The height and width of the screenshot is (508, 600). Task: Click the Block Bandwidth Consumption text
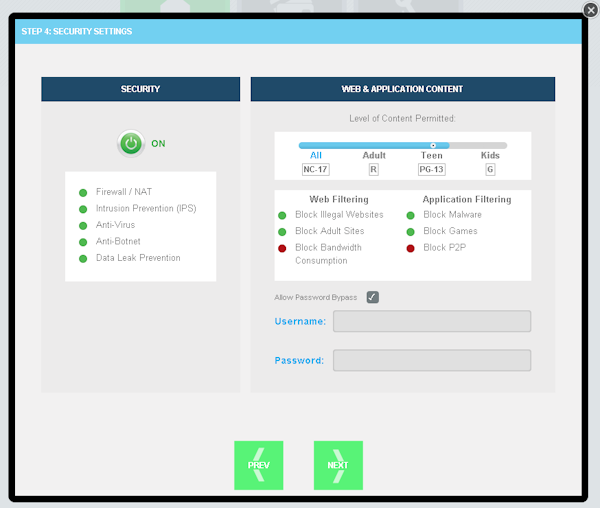click(328, 254)
